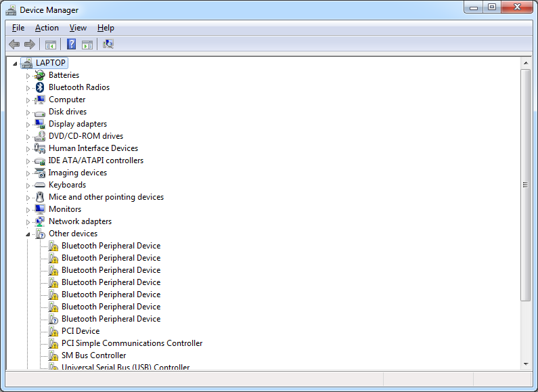The image size is (538, 392).
Task: Expand the Bluetooth Radios category
Action: [x=28, y=88]
